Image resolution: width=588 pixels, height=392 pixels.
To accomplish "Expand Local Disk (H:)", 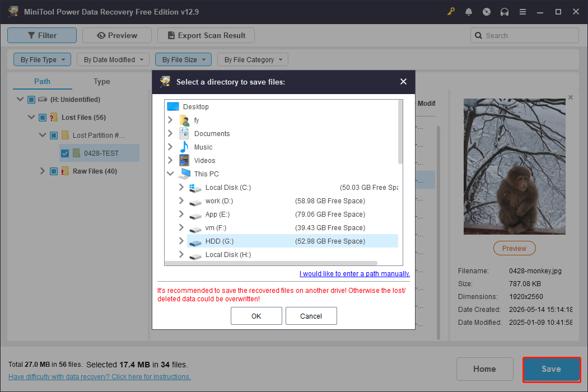I will click(181, 255).
